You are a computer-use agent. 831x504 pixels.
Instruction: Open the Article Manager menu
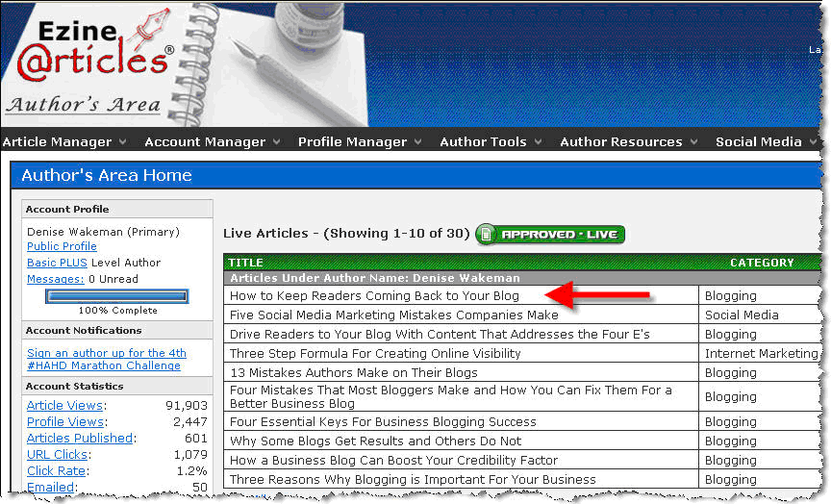(x=57, y=141)
